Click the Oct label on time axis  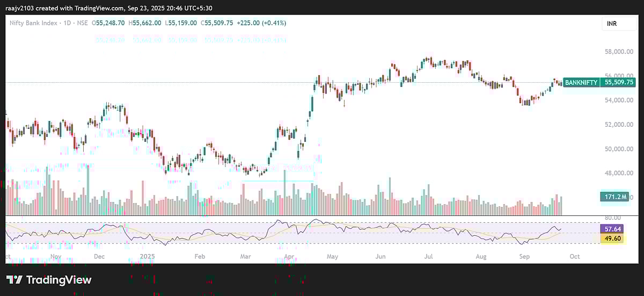pos(574,257)
